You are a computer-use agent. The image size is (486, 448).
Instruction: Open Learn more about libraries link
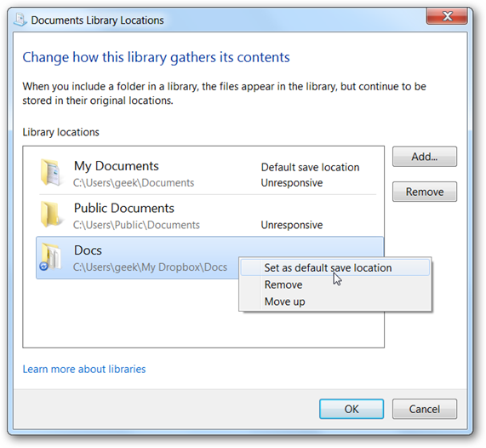pos(84,369)
